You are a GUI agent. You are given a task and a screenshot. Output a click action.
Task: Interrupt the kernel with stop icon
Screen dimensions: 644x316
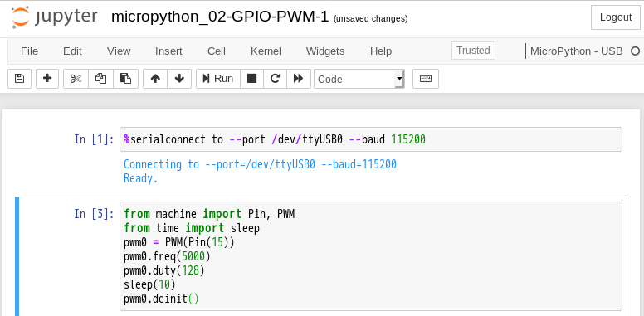tap(251, 79)
